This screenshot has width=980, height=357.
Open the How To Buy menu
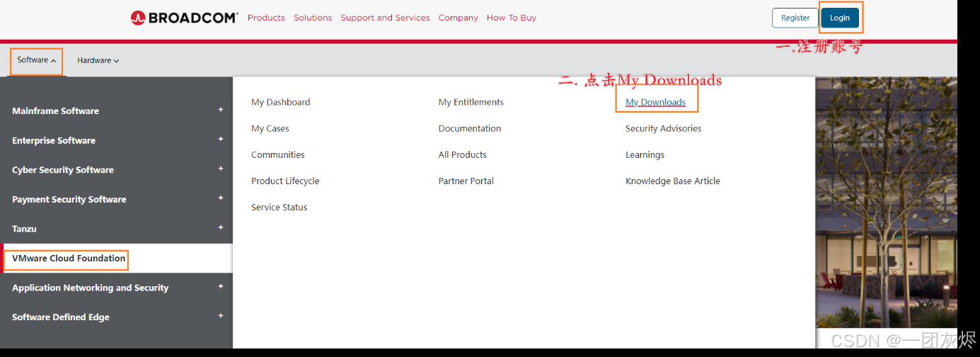(512, 18)
